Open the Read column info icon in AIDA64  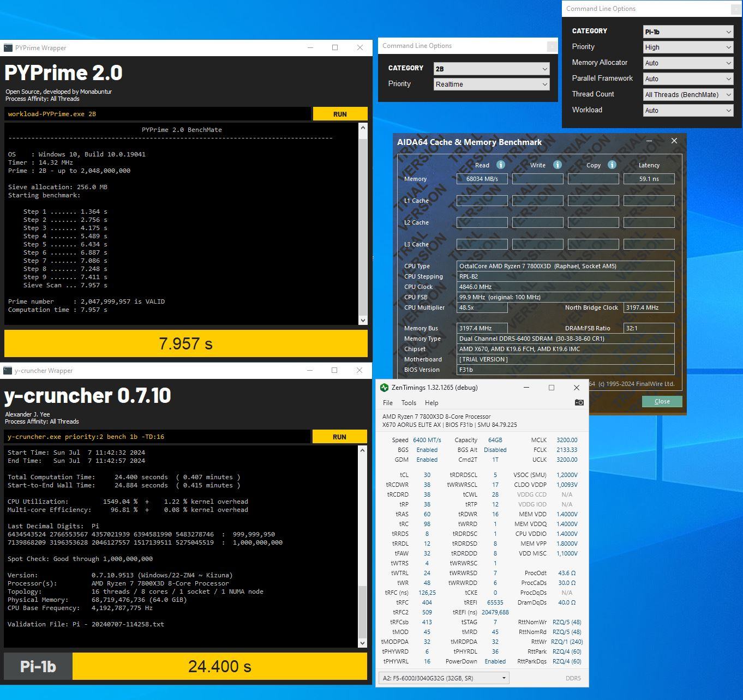(501, 165)
